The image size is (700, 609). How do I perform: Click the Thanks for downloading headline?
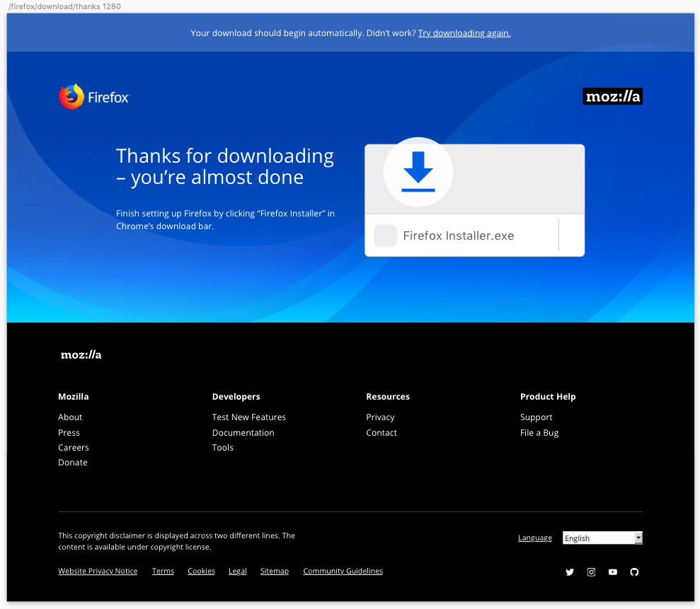point(225,166)
